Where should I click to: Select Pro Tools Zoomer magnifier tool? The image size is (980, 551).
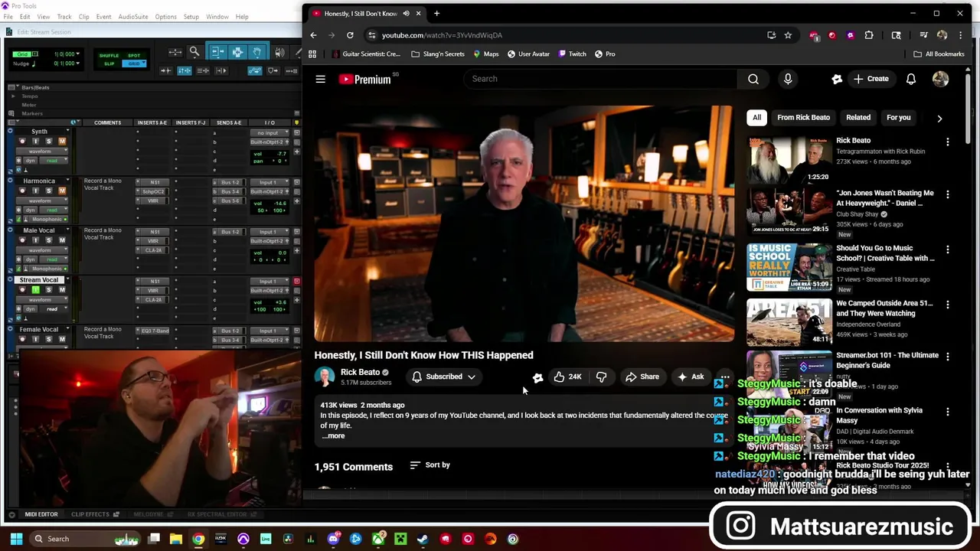(x=194, y=52)
